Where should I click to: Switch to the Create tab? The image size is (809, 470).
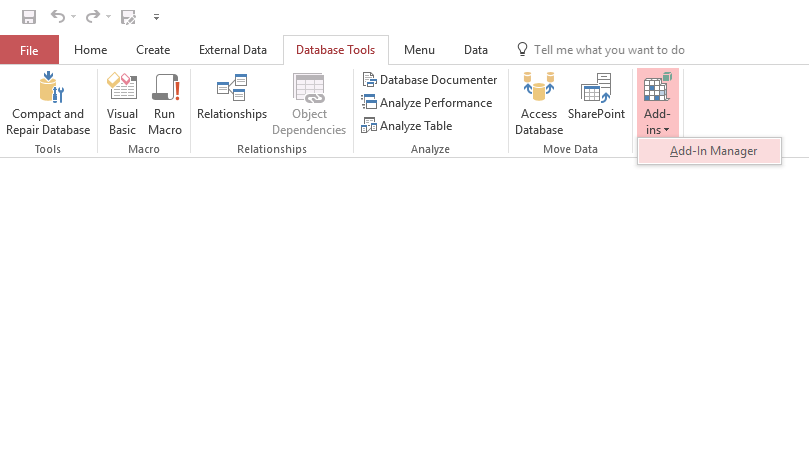[153, 50]
